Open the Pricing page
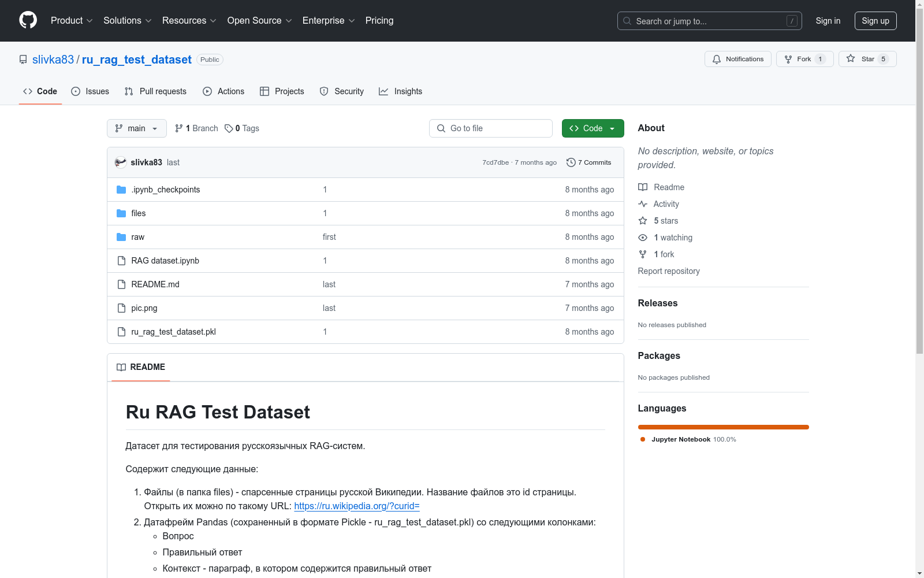This screenshot has width=924, height=578. 379,21
